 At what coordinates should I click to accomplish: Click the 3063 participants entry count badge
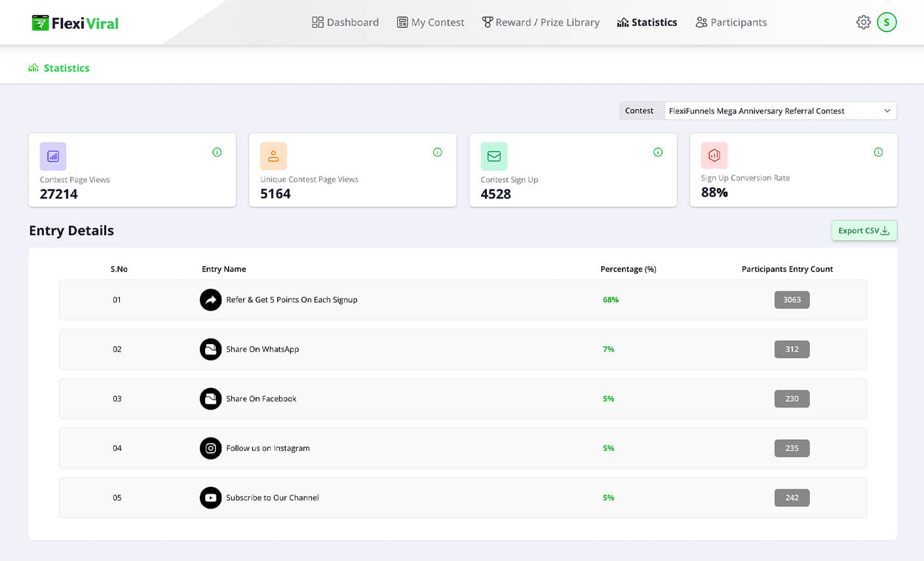(792, 300)
